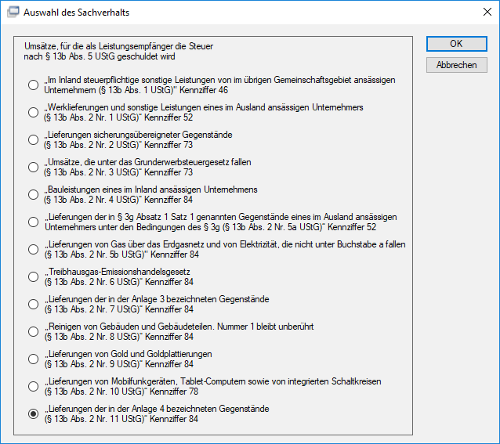Pick Grunderwerbsteuergesetz Umsätze radio option
The width and height of the screenshot is (500, 444).
(33, 167)
